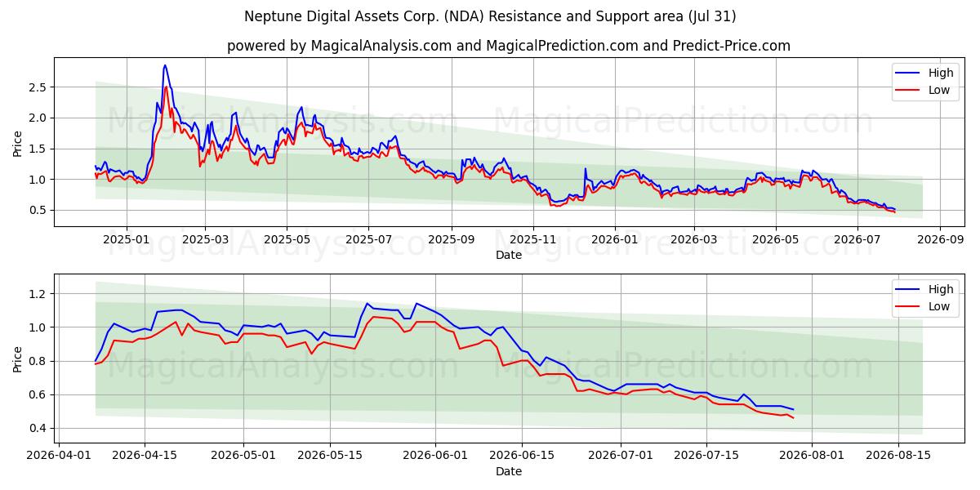Click the '2025-01' date tick on top chart
This screenshot has height=490, width=980.
(126, 239)
